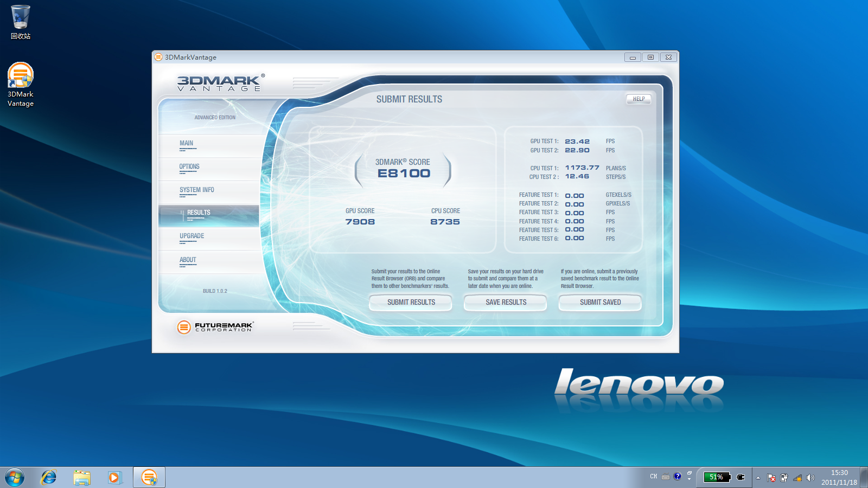Click the SUBMIT RESULTS heading

[x=409, y=99]
